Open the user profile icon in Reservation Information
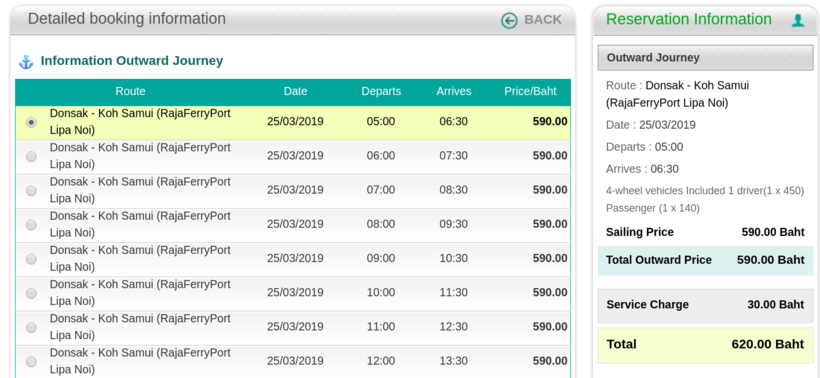 click(x=798, y=20)
